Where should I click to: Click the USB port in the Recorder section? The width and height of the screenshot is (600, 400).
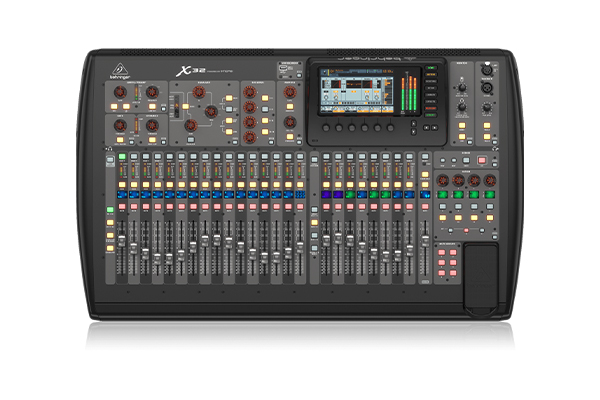pos(284,69)
